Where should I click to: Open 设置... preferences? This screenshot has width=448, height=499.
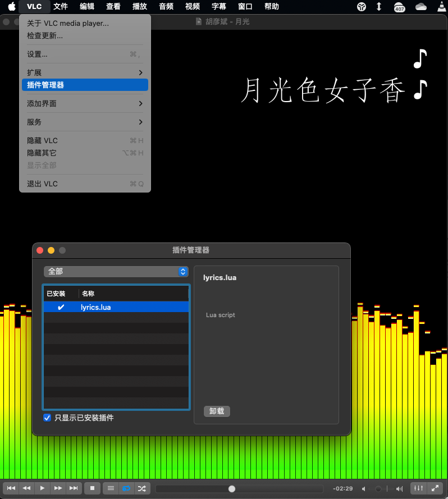(x=85, y=54)
